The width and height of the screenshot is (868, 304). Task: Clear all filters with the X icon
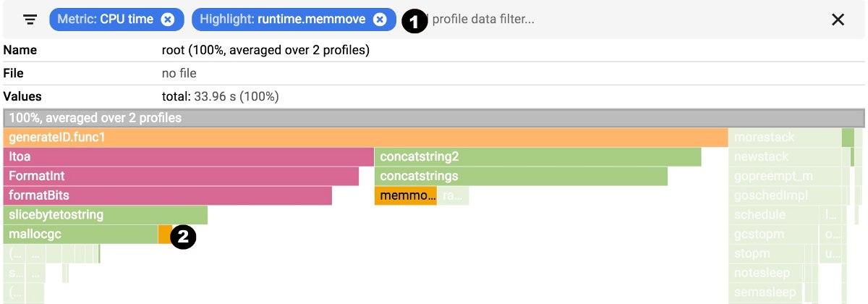838,20
